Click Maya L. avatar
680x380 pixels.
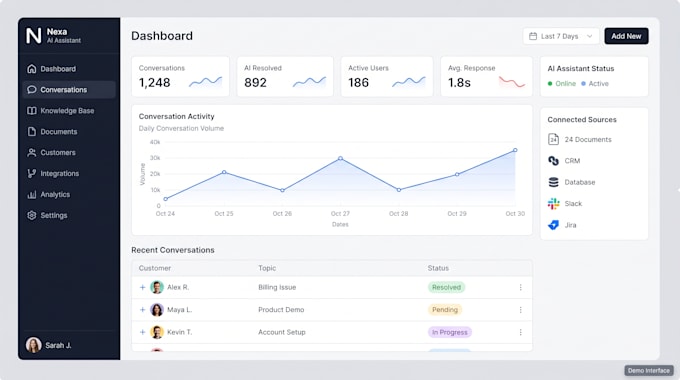[x=157, y=310]
